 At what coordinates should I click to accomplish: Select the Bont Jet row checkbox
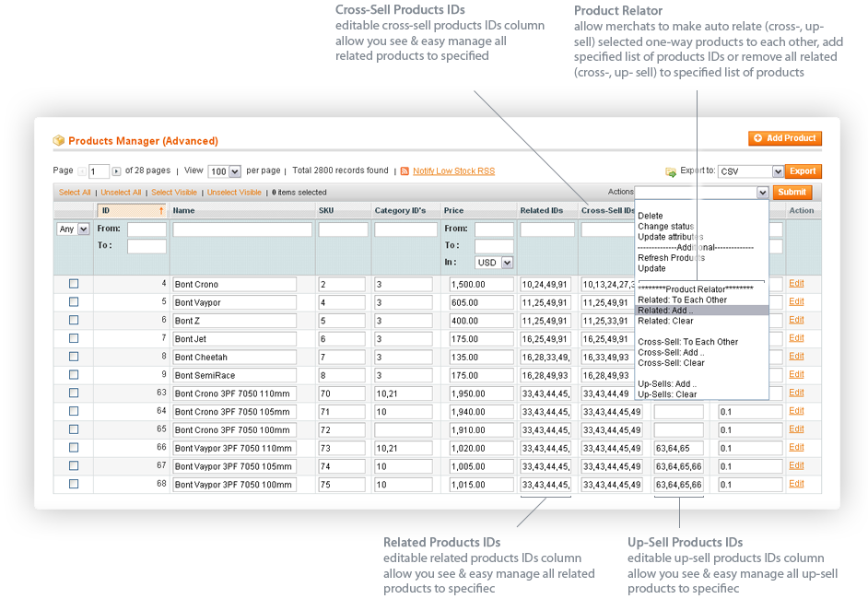(74, 338)
